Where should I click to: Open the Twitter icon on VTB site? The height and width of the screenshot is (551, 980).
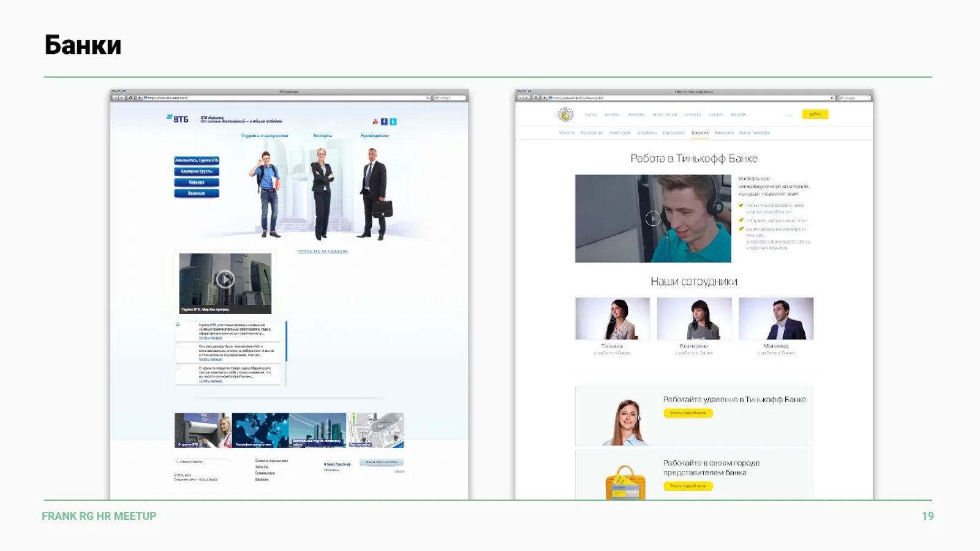click(x=393, y=122)
